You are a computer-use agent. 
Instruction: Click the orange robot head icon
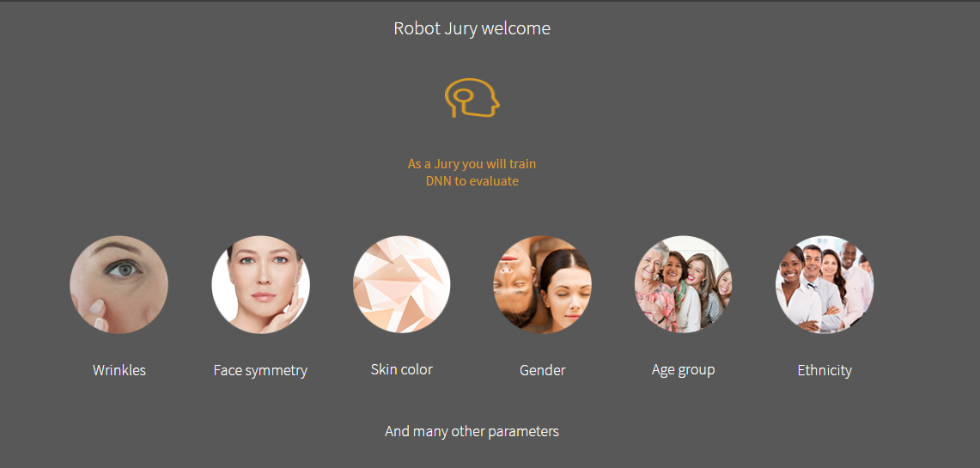click(472, 98)
